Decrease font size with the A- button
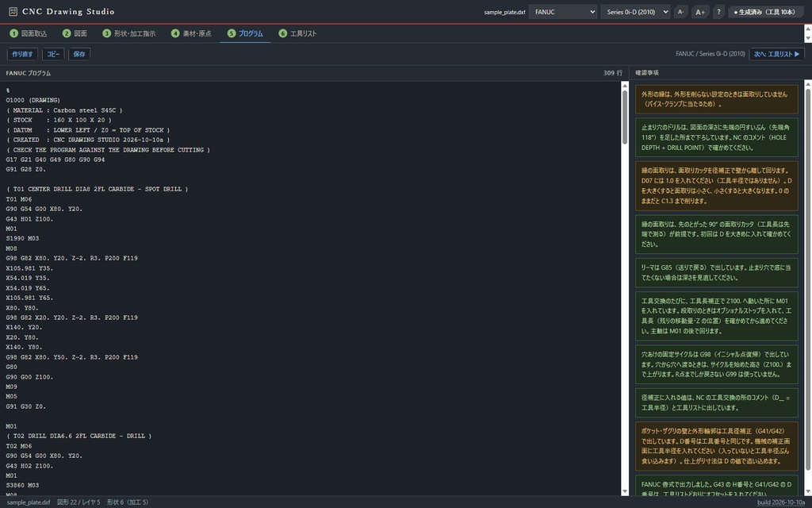The image size is (812, 508). [x=681, y=12]
